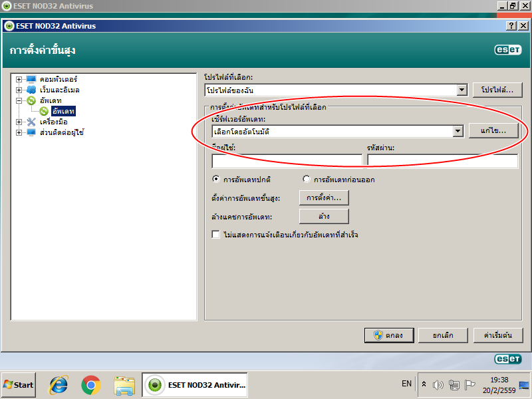Screen dimensions: 532x399
Task: Click the ESET NOD32 Antivirus taskbar button
Action: [195, 385]
